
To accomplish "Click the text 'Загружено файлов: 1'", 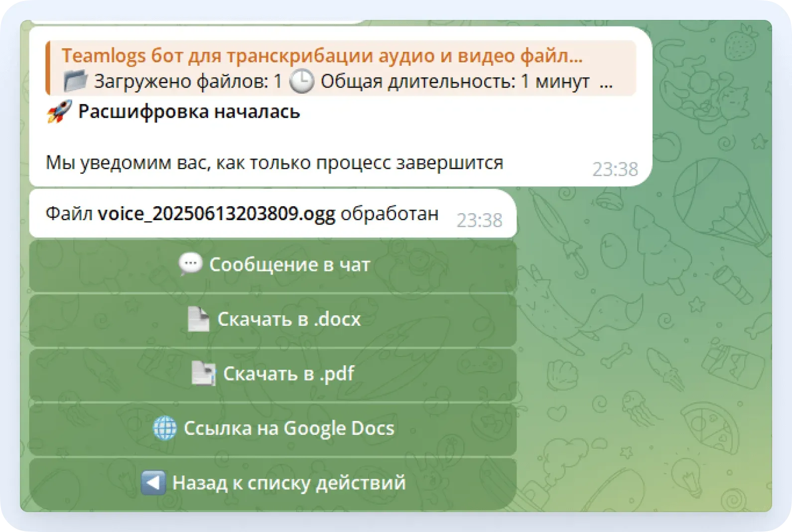I will click(188, 81).
